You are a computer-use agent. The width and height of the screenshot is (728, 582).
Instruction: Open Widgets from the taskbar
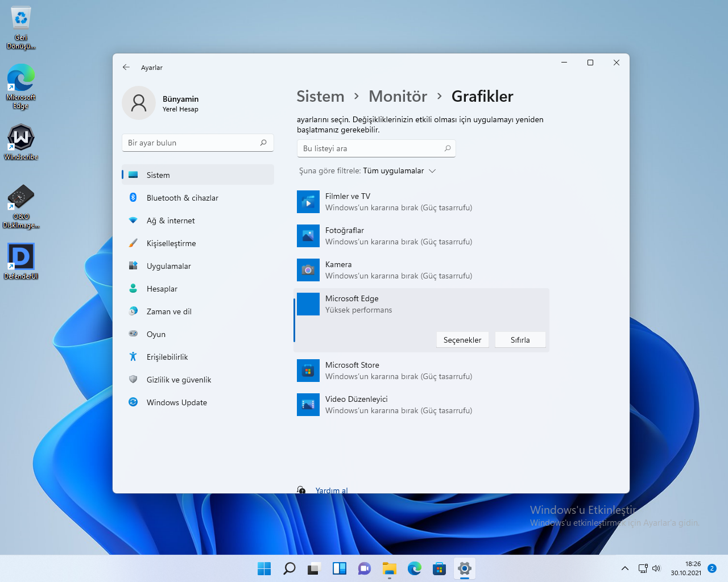click(340, 568)
